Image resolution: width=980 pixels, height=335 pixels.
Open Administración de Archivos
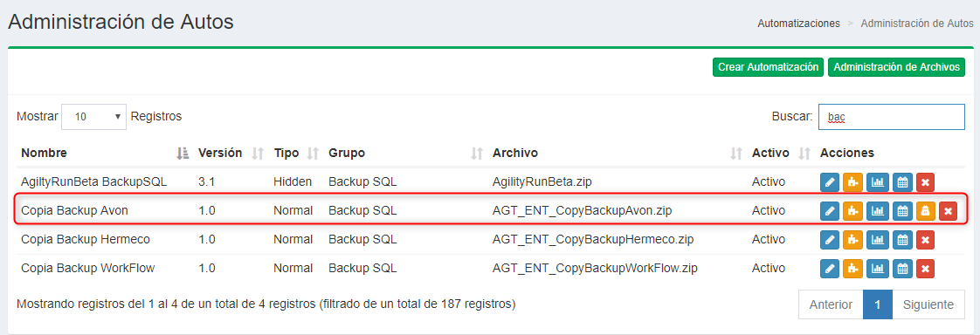tap(896, 67)
